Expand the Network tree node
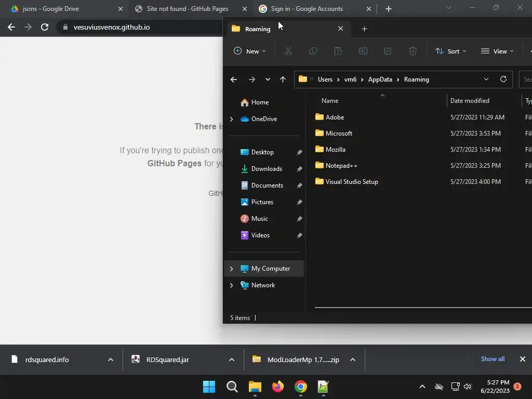The image size is (532, 399). coord(231,285)
